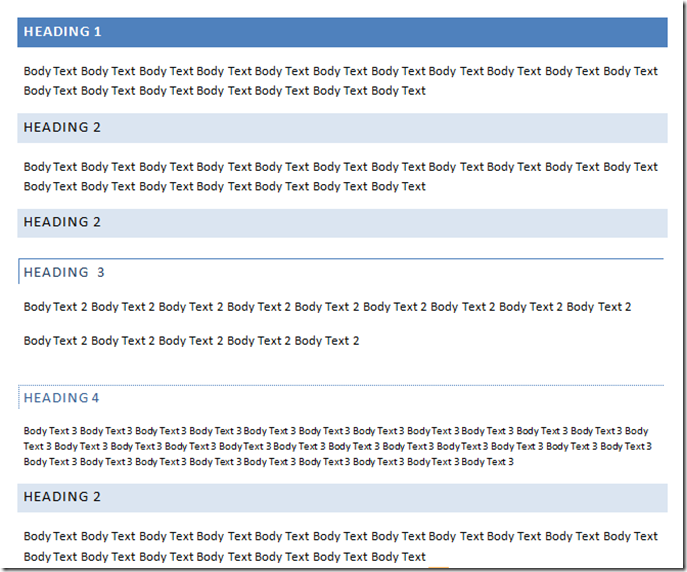This screenshot has width=687, height=572.
Task: Click the last Body Text paragraph at page bottom
Action: click(x=340, y=546)
